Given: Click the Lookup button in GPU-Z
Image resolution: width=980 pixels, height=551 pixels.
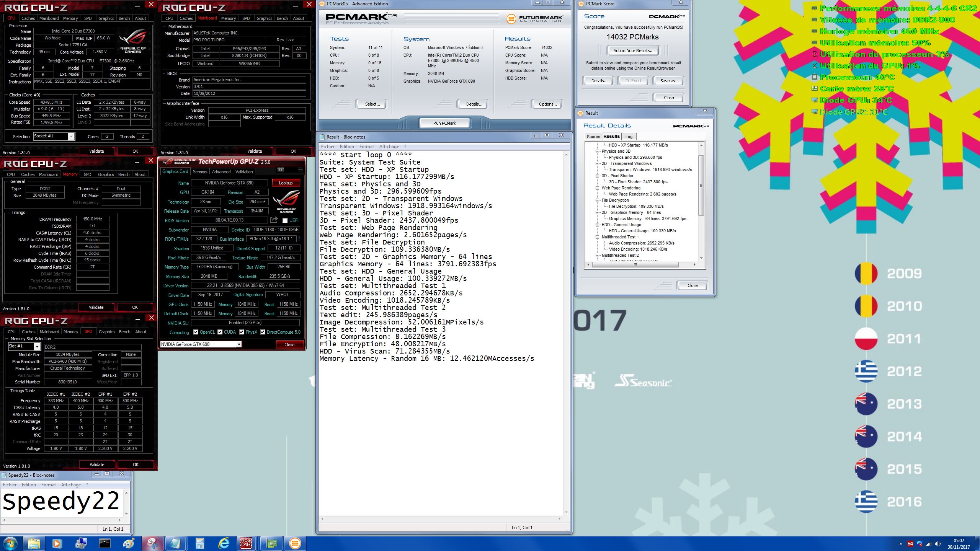Looking at the screenshot, I should 286,183.
